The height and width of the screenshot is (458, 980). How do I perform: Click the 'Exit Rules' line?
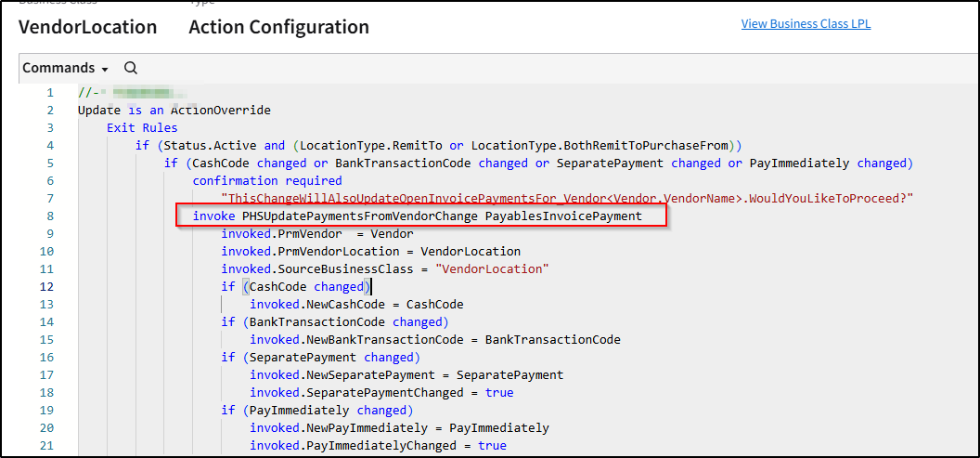[x=142, y=128]
